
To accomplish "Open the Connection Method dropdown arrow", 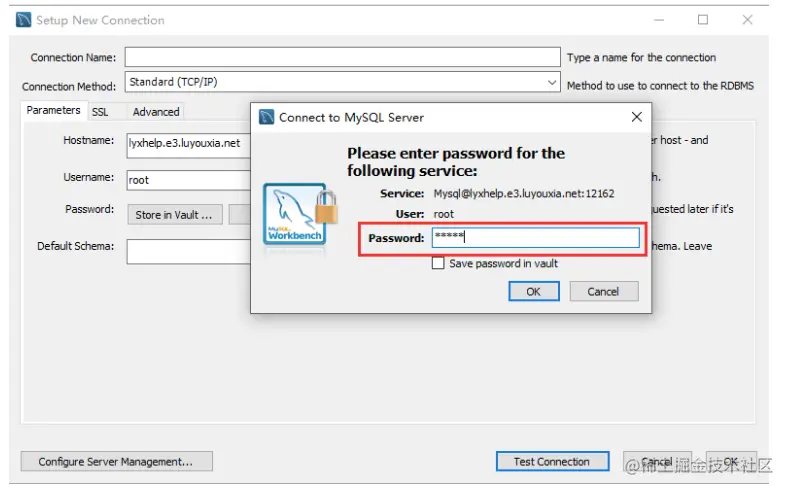I will pos(552,82).
